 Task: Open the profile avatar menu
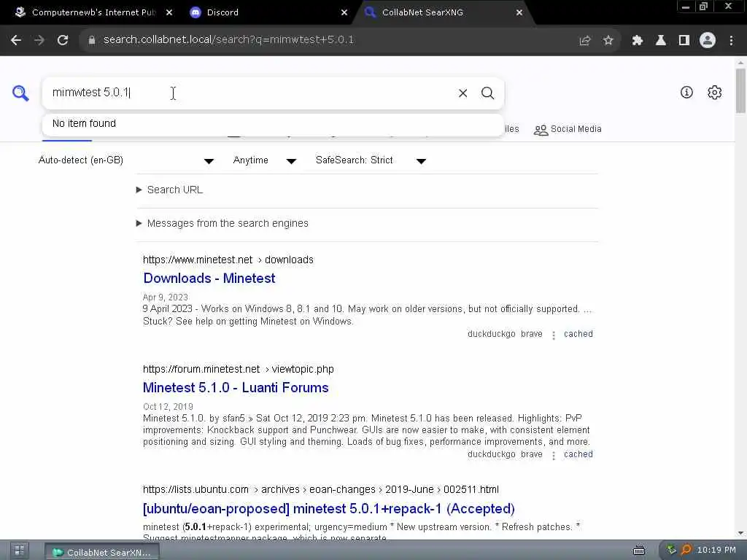click(708, 41)
